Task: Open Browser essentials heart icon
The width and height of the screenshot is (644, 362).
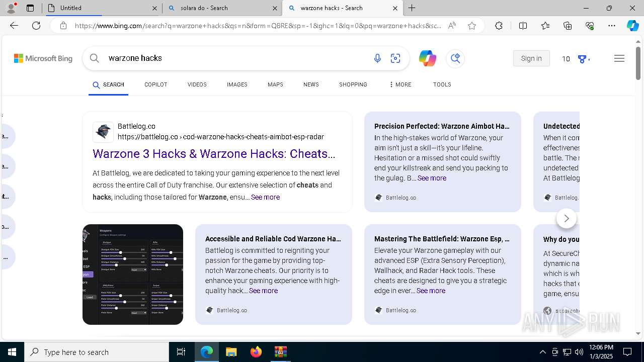Action: 590,26
